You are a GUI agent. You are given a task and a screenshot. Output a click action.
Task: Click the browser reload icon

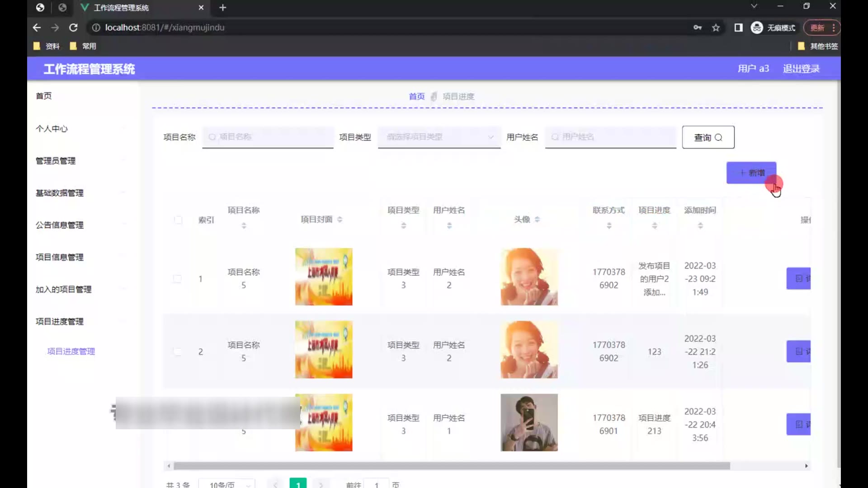pyautogui.click(x=73, y=28)
